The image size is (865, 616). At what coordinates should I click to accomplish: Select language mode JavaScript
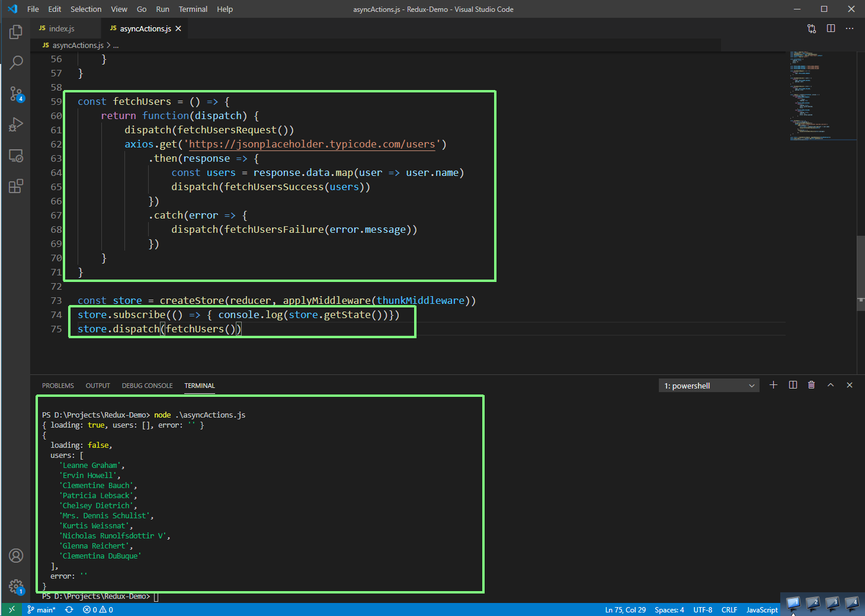click(x=762, y=609)
